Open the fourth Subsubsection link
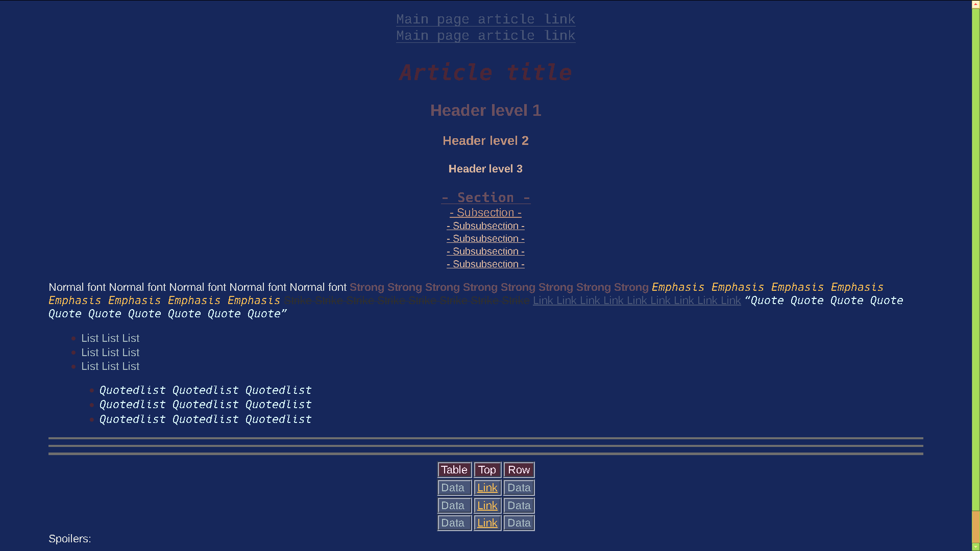This screenshot has height=551, width=980. point(485,264)
